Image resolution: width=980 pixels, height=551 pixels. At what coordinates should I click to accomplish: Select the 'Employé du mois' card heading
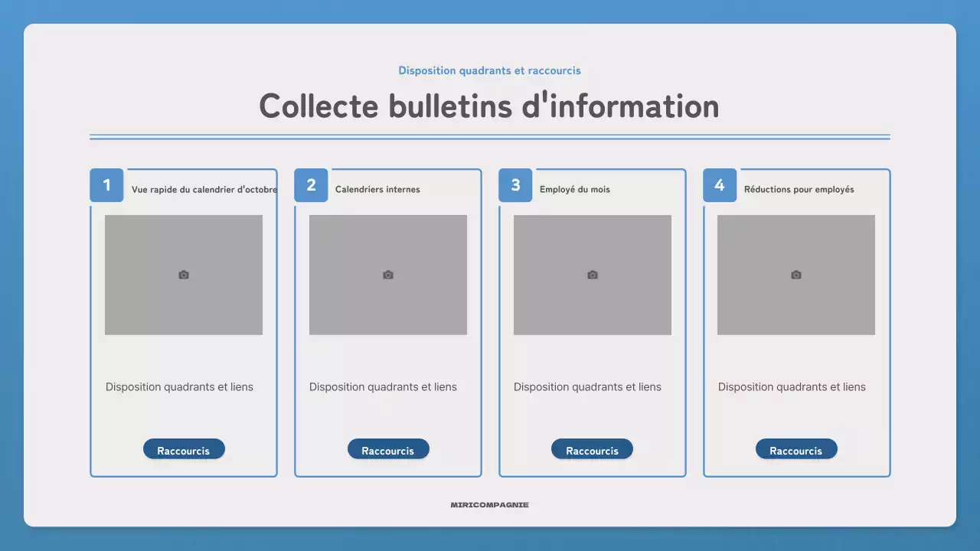click(x=575, y=189)
